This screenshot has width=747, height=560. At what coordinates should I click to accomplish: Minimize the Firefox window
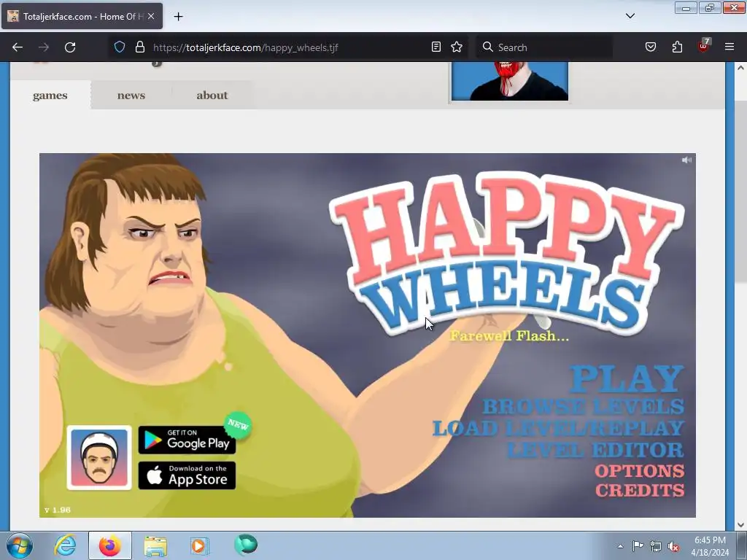coord(686,7)
